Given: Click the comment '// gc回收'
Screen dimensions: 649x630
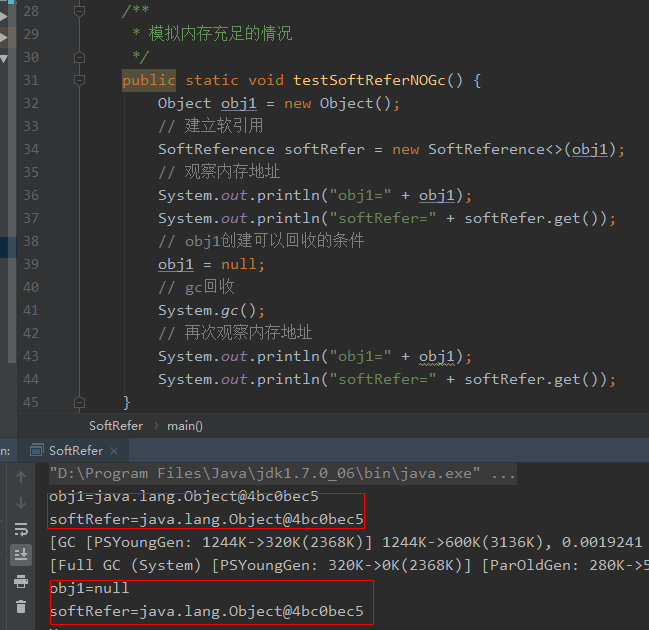Looking at the screenshot, I should [x=196, y=287].
